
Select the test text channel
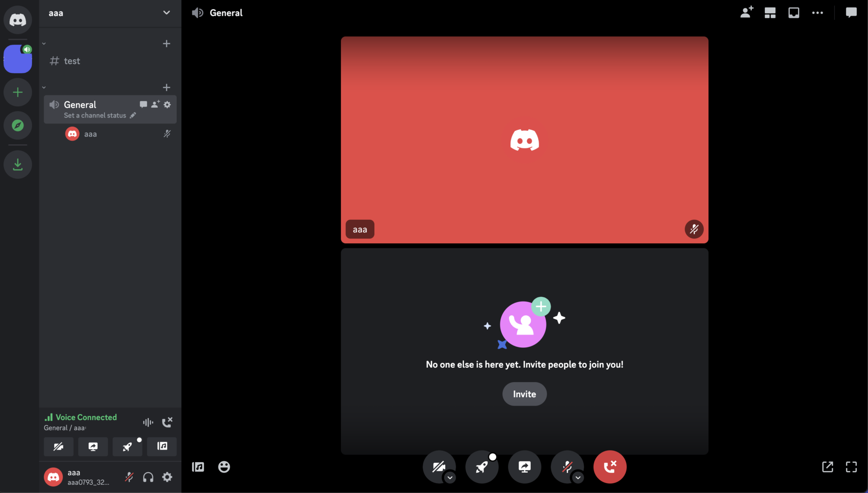point(71,61)
